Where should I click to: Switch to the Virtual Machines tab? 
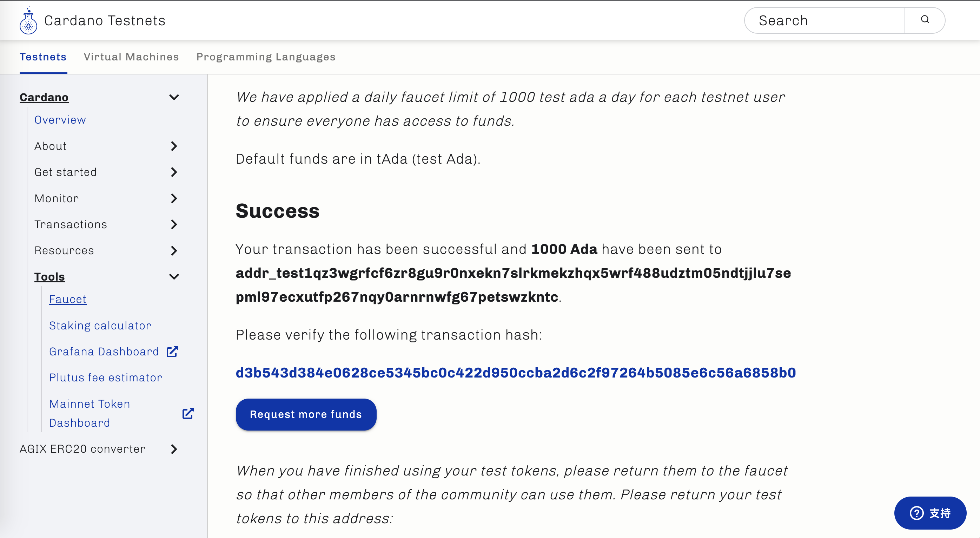coord(131,57)
